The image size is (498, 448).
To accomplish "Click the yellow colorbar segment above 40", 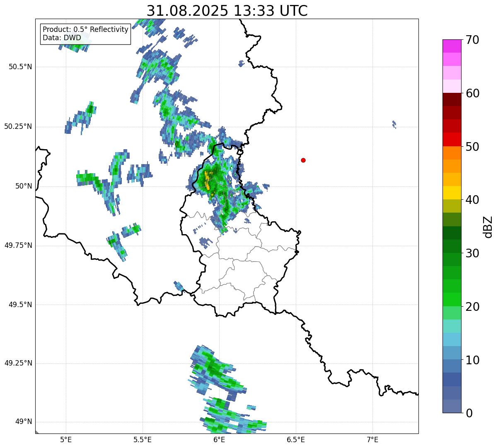I will point(452,193).
